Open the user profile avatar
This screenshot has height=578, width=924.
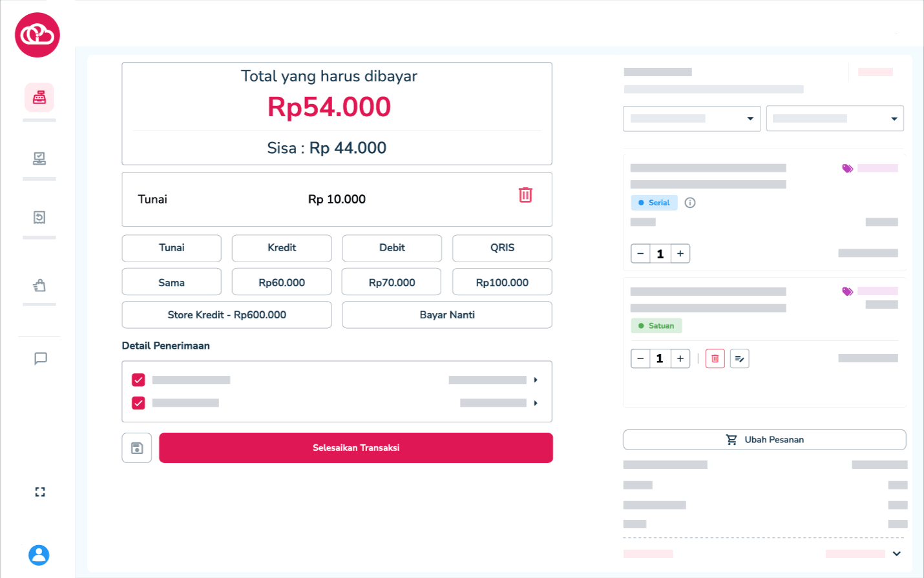tap(39, 555)
